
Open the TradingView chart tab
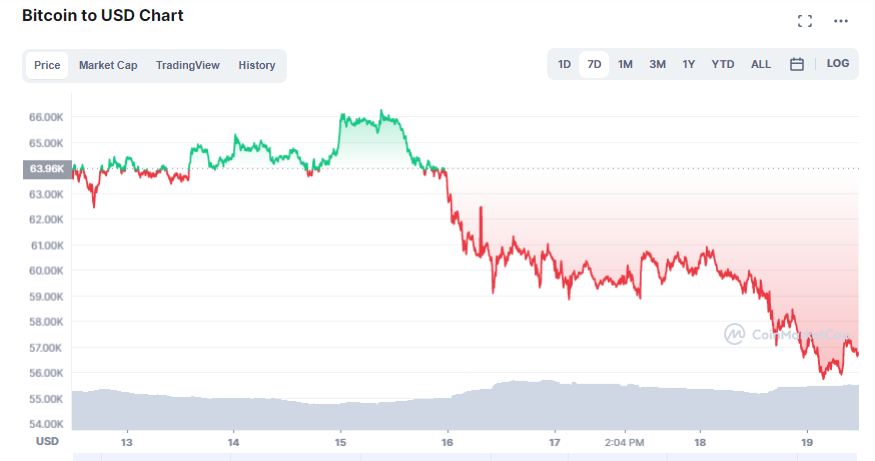click(x=187, y=65)
